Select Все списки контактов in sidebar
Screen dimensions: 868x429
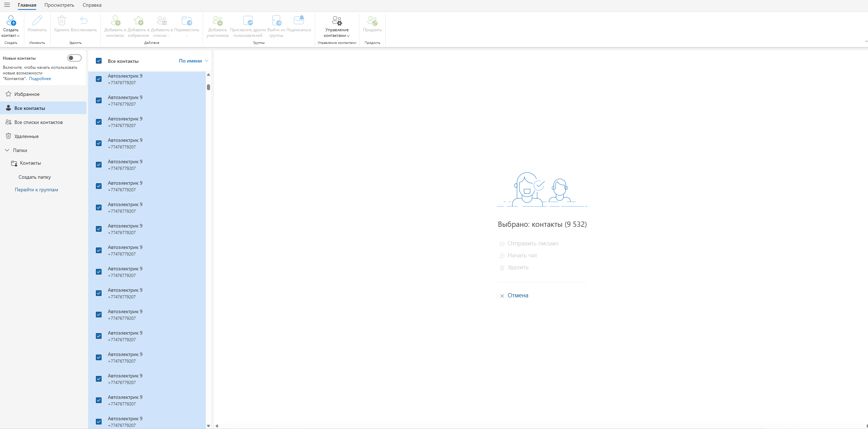(43, 122)
